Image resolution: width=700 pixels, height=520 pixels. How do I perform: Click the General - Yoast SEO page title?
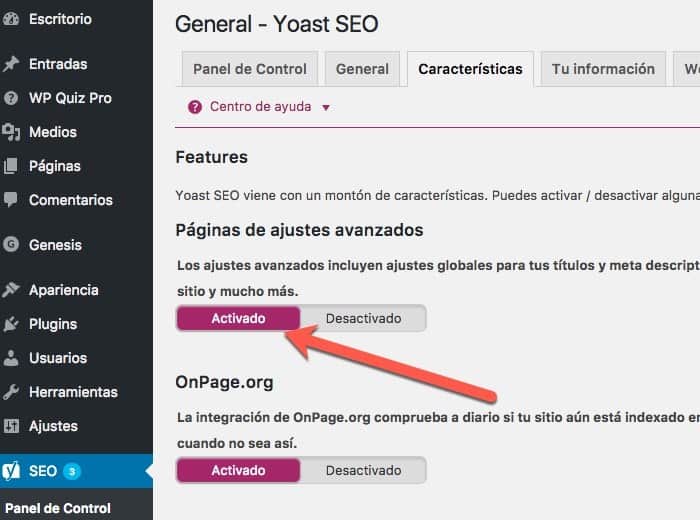coord(276,24)
